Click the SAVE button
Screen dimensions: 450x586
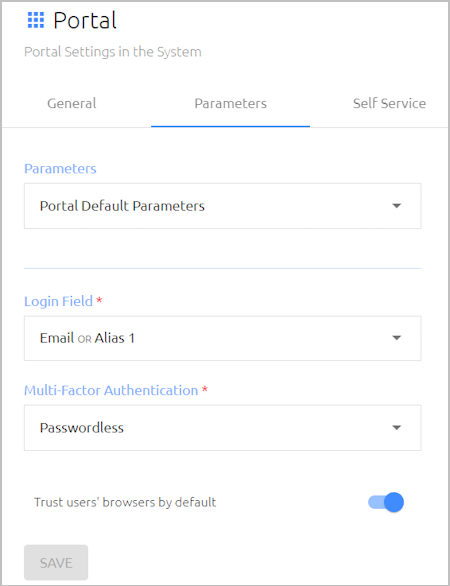click(56, 562)
